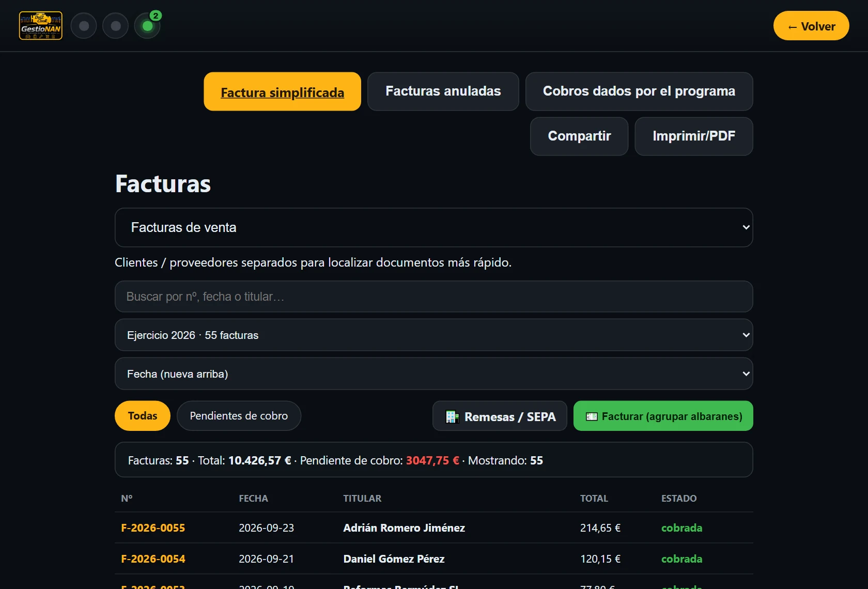
Task: Click the GestioNAN logo icon
Action: (41, 26)
